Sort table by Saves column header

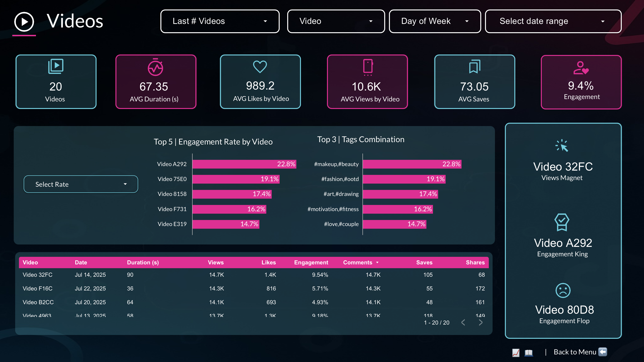click(424, 262)
